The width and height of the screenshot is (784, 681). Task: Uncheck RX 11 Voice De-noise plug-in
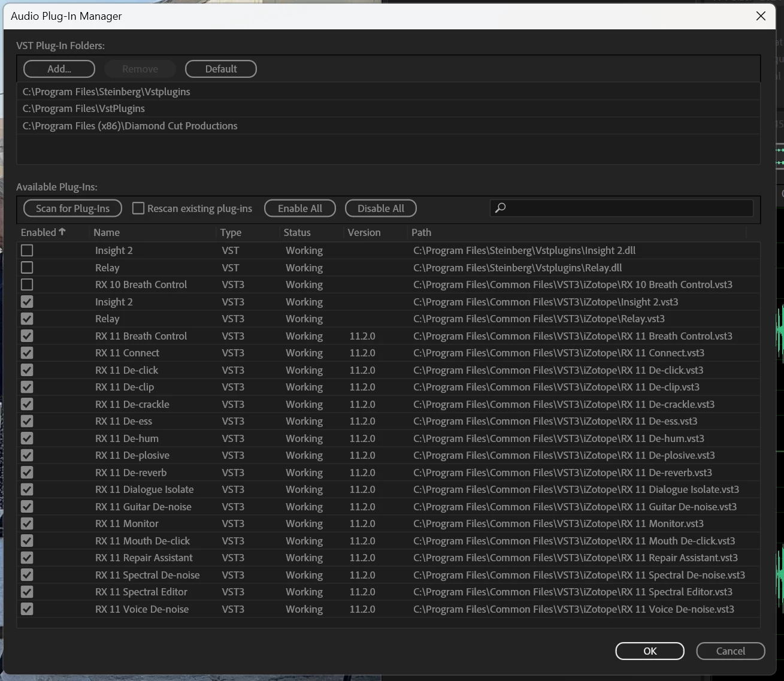click(27, 609)
